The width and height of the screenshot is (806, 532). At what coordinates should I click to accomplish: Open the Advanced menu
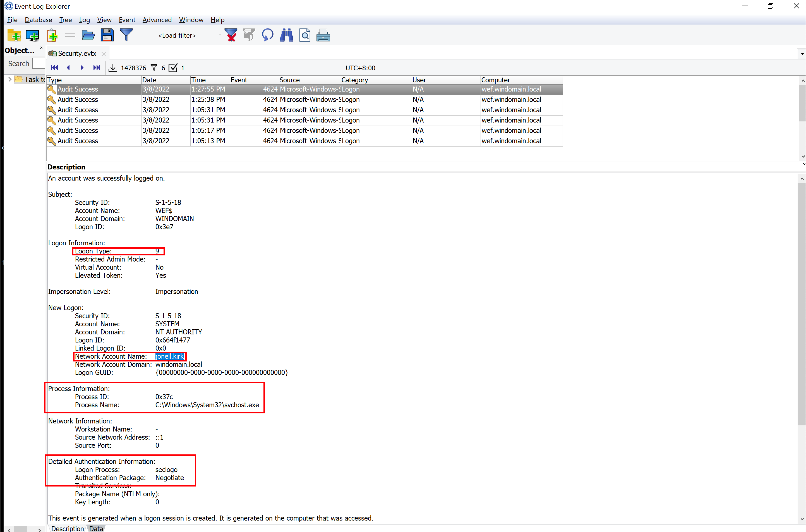[157, 20]
